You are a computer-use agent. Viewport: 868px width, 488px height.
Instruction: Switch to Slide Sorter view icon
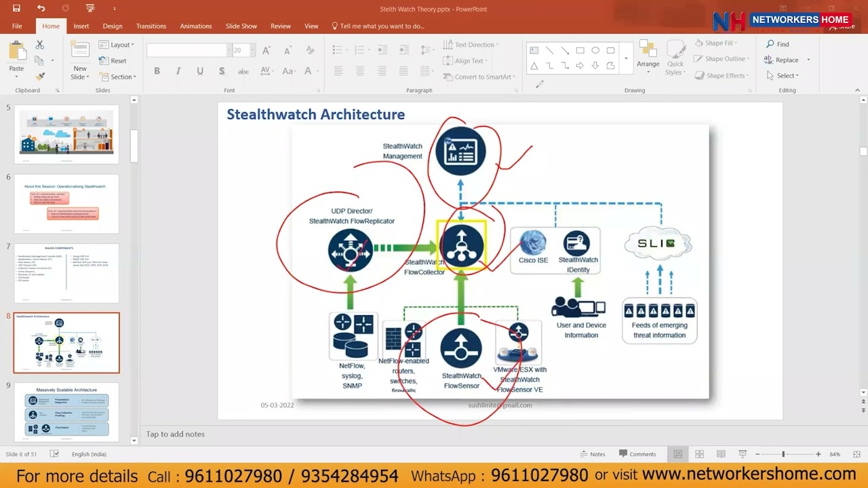pos(699,454)
